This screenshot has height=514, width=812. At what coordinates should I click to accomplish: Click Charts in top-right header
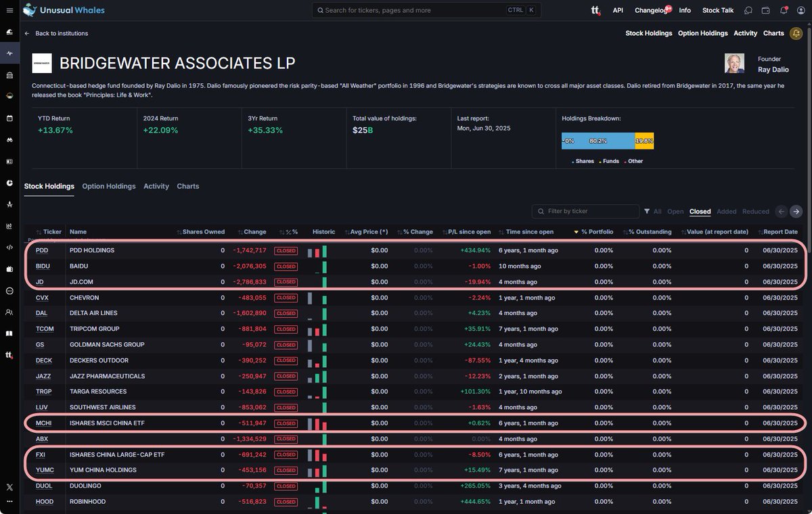point(773,33)
